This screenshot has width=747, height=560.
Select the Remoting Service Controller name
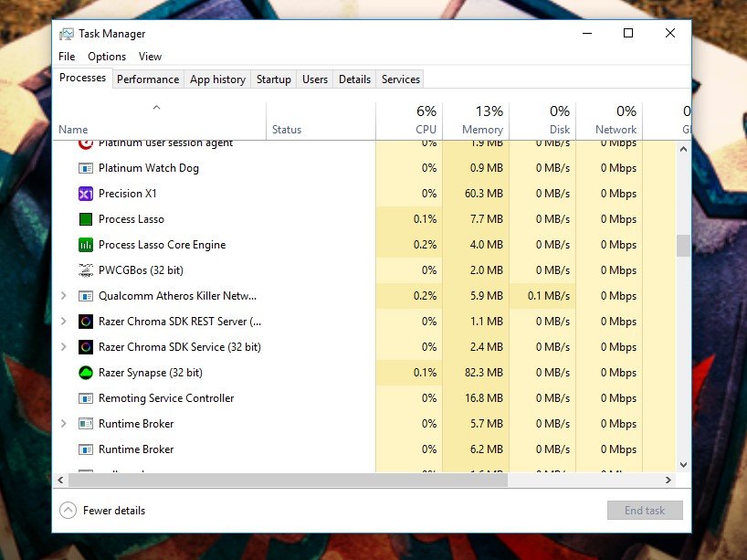coord(166,398)
